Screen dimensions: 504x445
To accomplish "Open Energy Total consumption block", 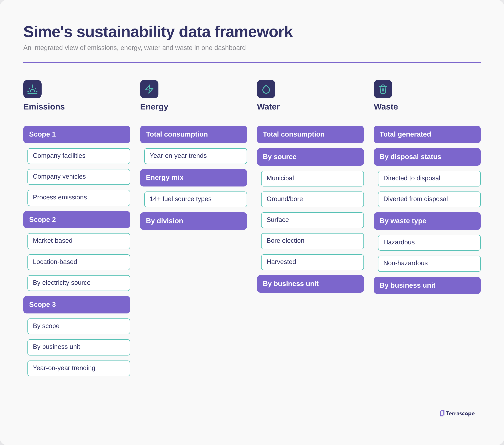I will tap(194, 134).
